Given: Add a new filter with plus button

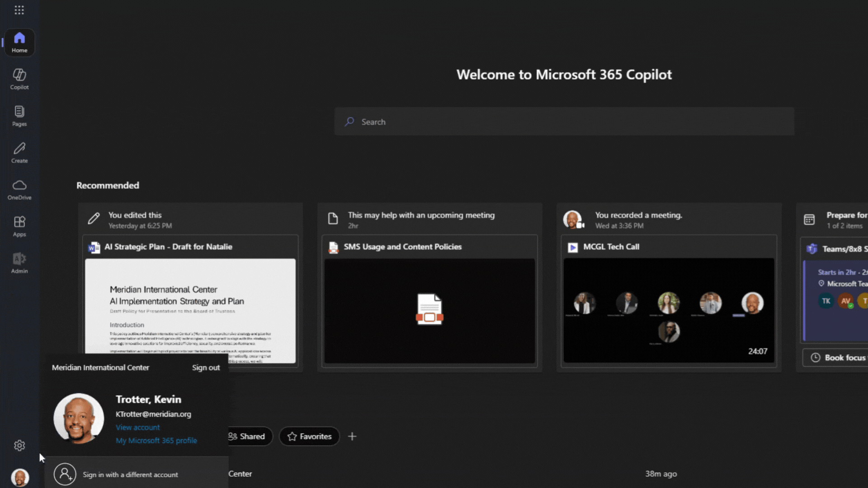Looking at the screenshot, I should coord(352,436).
